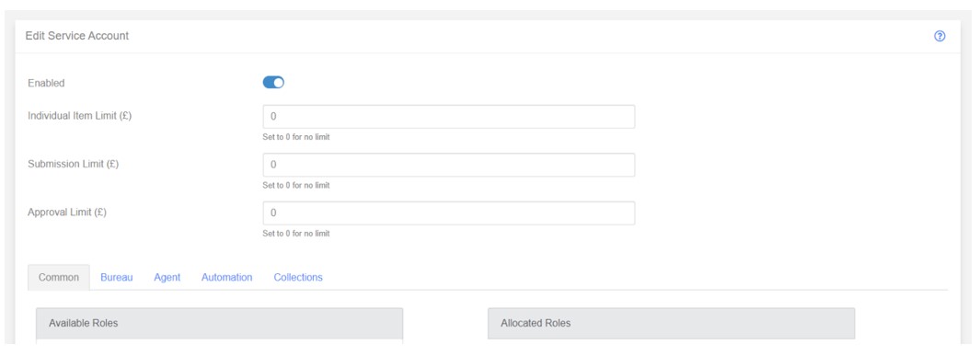Screen dimensions: 980x356
Task: Click the Available Roles list header
Action: click(219, 324)
